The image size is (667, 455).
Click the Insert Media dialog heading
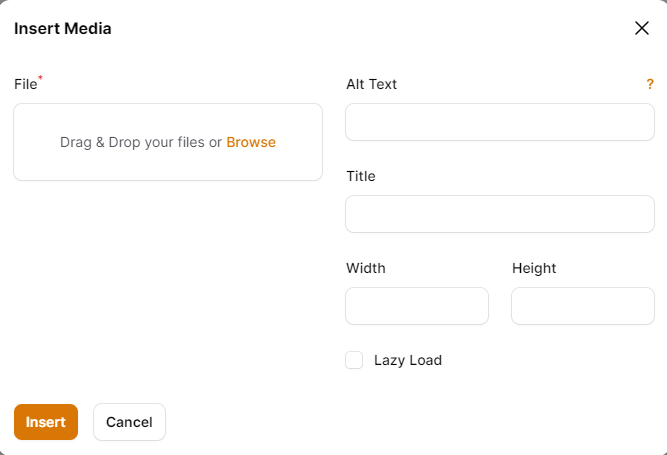[62, 28]
